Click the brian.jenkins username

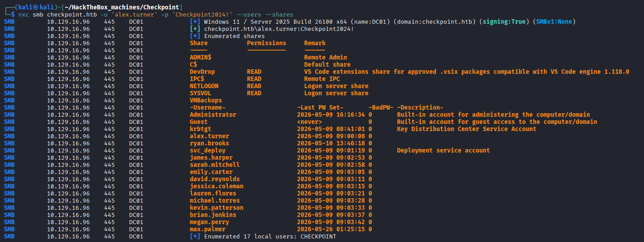pyautogui.click(x=213, y=215)
